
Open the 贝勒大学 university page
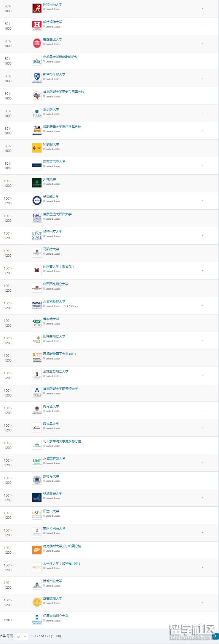coord(49,179)
